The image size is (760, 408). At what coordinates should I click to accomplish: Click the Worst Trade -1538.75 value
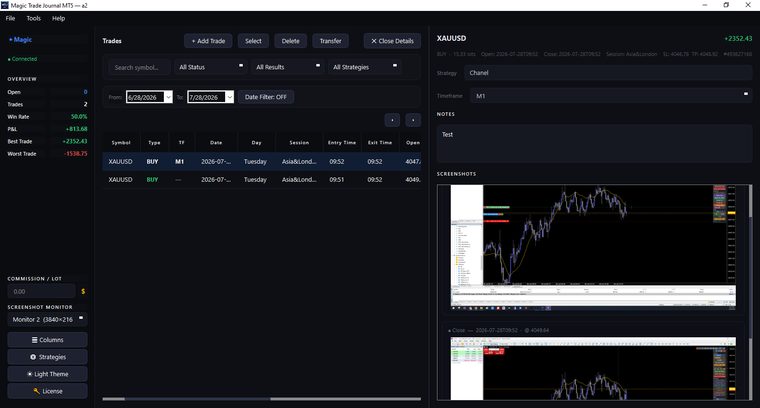pos(76,153)
